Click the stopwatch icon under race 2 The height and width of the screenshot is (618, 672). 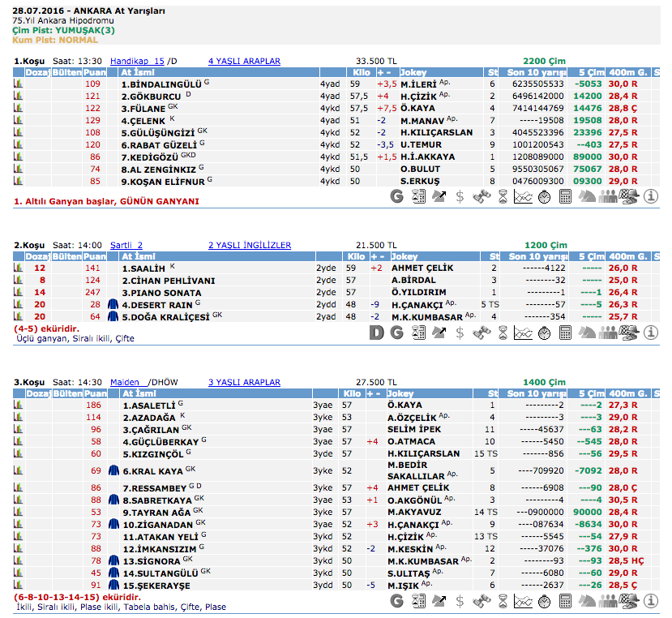point(545,332)
